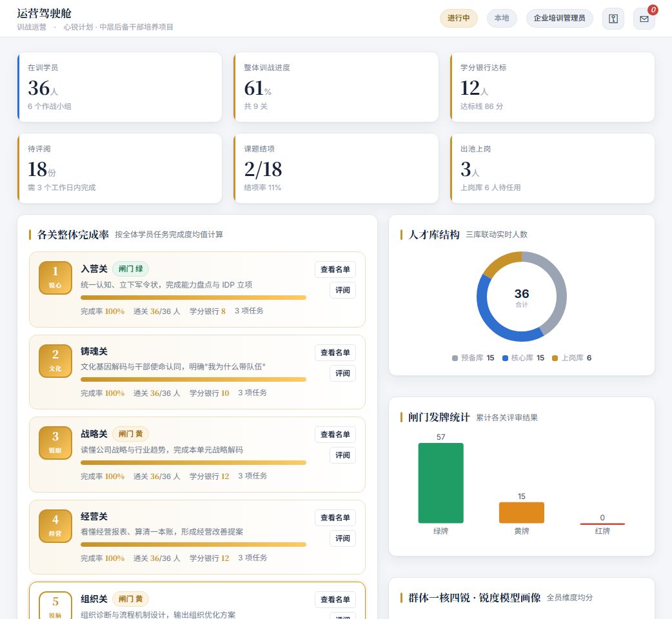View the roster for 组织关
Viewport: 672px width, 619px height.
[x=335, y=599]
